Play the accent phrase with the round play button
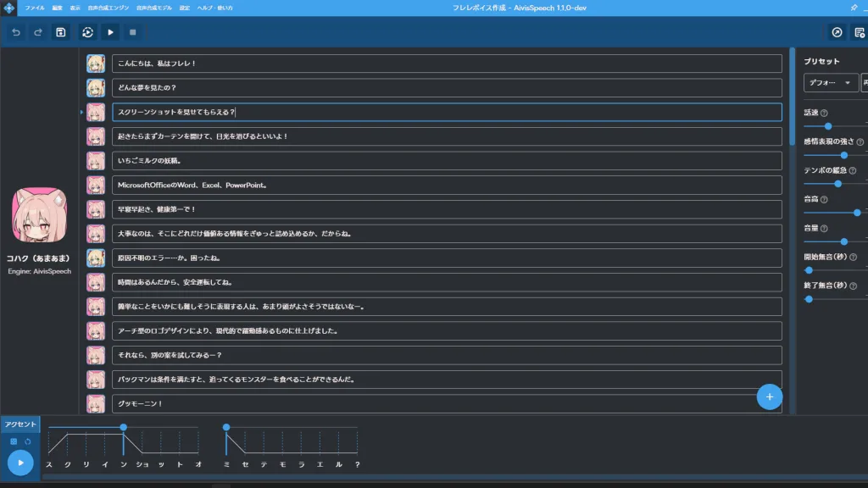Viewport: 868px width, 488px height. [x=20, y=463]
